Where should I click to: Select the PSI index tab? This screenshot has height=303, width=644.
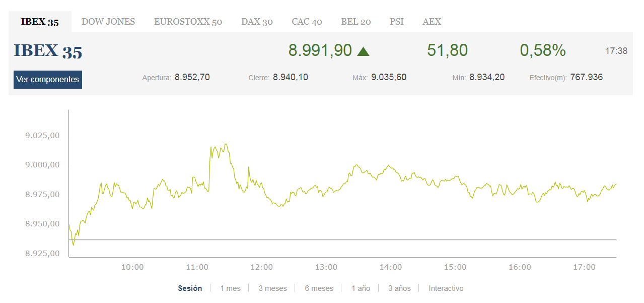(x=396, y=22)
